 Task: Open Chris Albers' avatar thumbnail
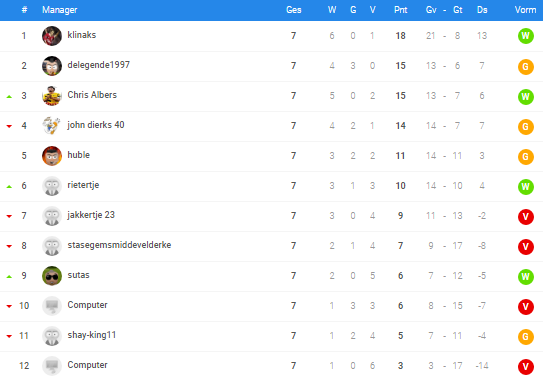[x=52, y=96]
